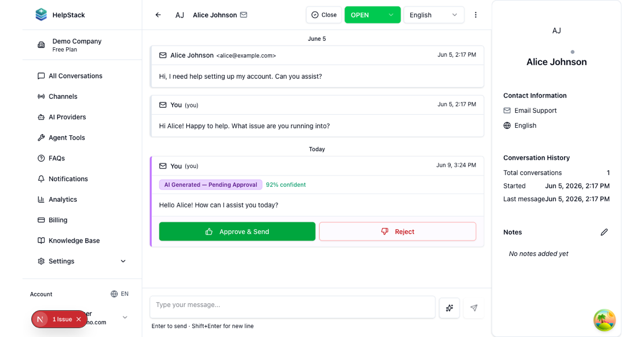Edit notes with the pencil icon
Screen dimensions: 644x337
(x=604, y=232)
